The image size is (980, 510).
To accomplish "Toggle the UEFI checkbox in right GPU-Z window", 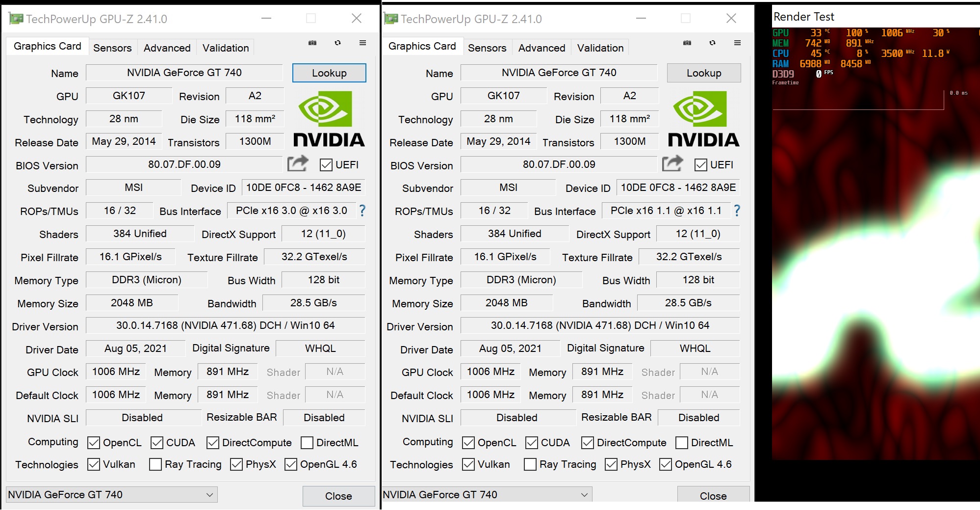I will click(700, 165).
